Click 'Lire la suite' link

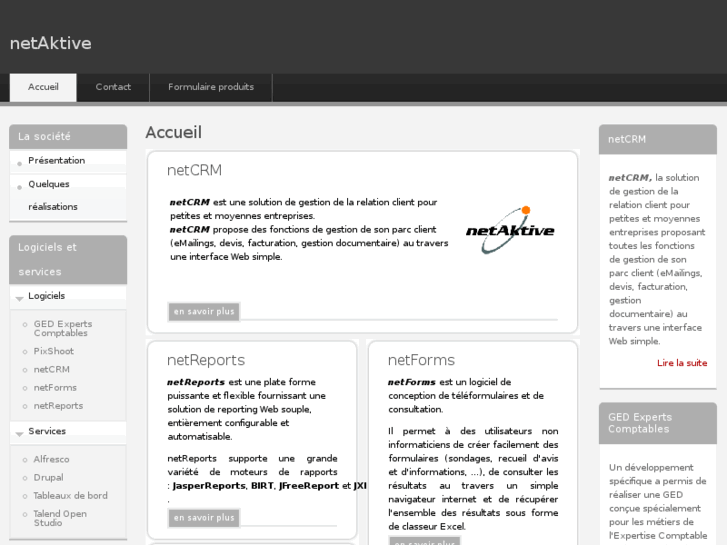[x=682, y=363]
